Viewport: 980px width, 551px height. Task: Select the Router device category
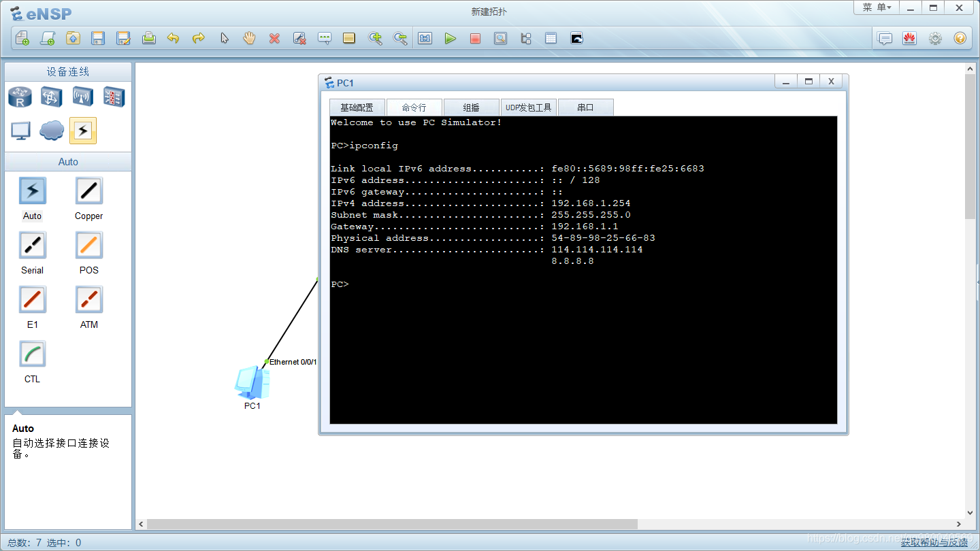pyautogui.click(x=20, y=97)
